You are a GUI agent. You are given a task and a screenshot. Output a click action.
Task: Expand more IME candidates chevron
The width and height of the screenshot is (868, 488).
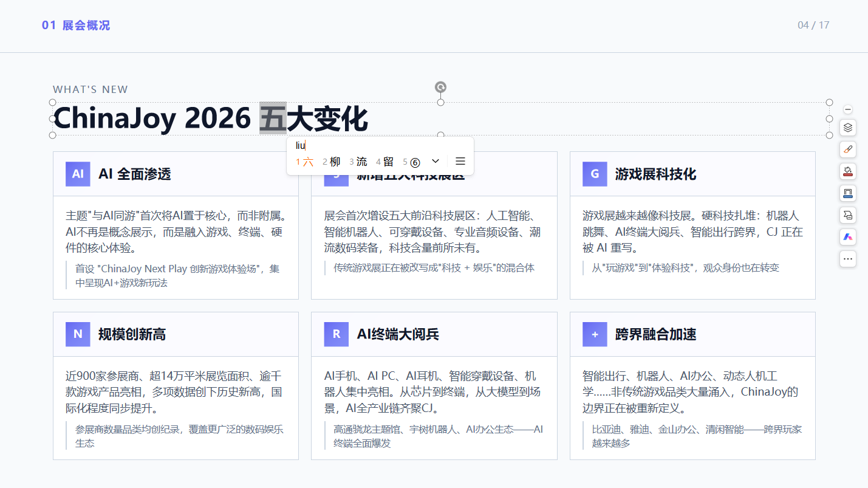[436, 161]
